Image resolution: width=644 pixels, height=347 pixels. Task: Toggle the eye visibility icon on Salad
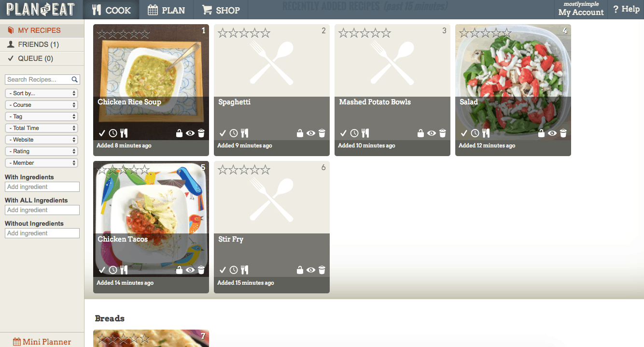pyautogui.click(x=552, y=133)
